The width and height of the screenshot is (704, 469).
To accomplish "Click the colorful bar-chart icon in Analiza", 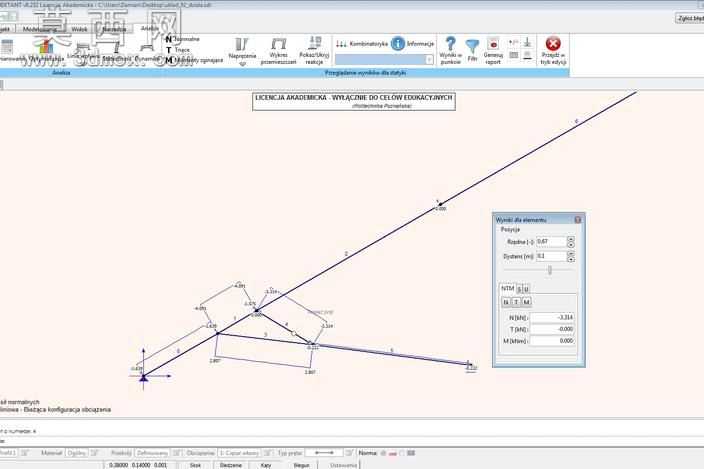I will (45, 46).
